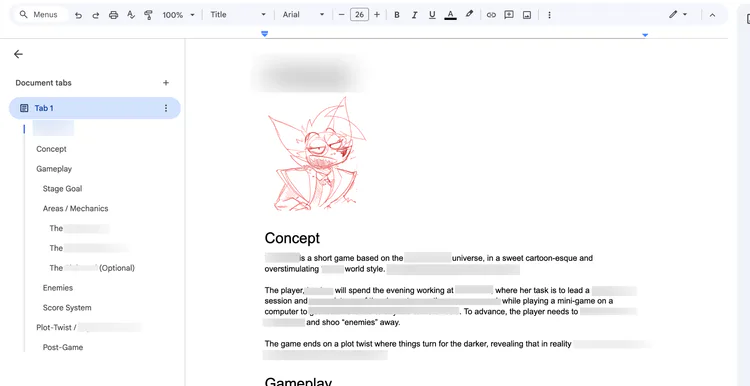Click the paragraph starting 'The game ends on'
This screenshot has width=750, height=386.
click(x=457, y=349)
